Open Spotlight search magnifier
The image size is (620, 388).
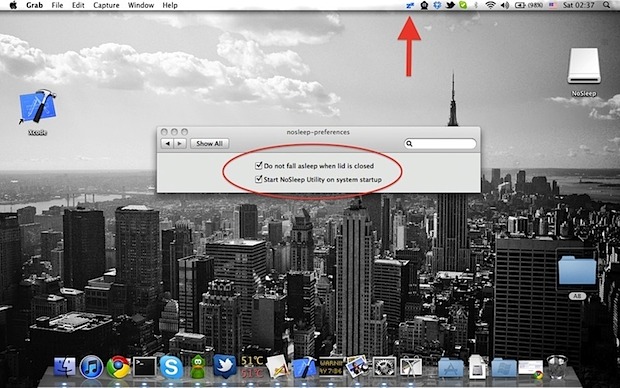click(607, 5)
